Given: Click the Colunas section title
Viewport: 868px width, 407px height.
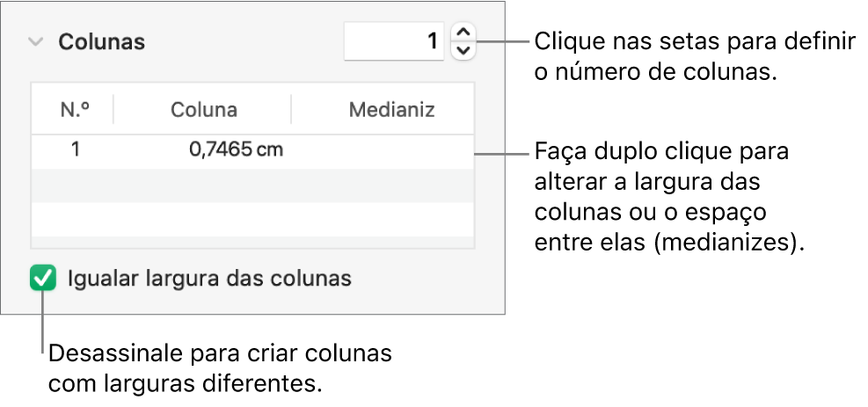Looking at the screenshot, I should coord(102,41).
